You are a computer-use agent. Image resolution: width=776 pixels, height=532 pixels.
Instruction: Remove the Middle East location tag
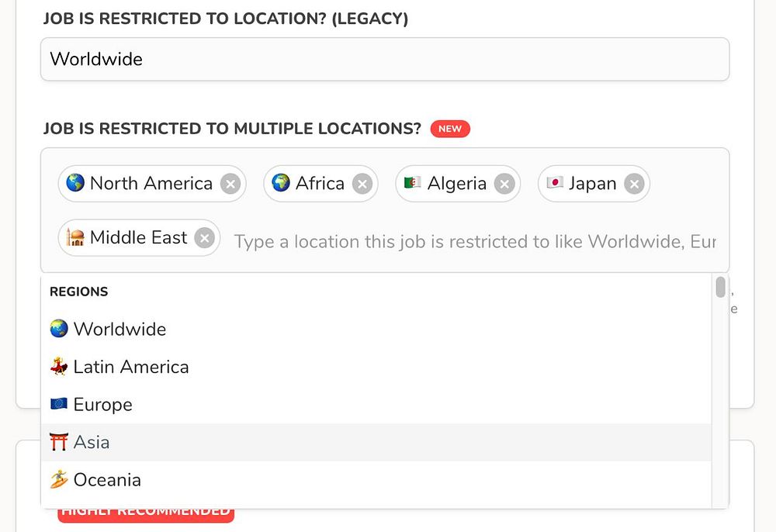[204, 237]
